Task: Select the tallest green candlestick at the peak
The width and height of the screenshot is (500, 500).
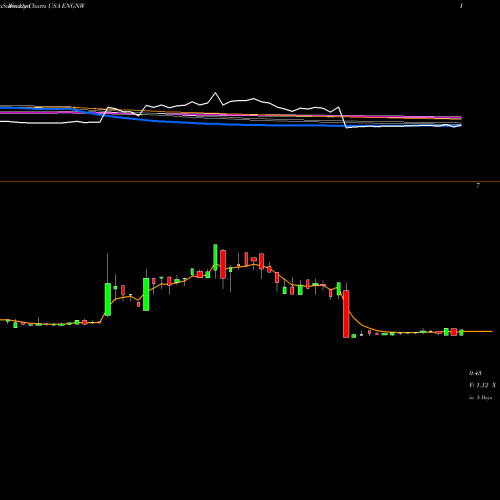Action: click(215, 257)
